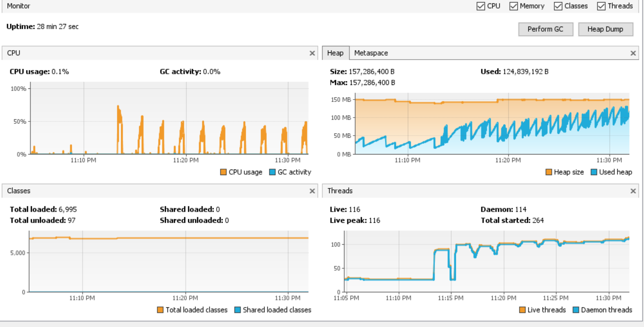Click the heap Size 157,286,400 B value
The image size is (644, 327).
372,72
